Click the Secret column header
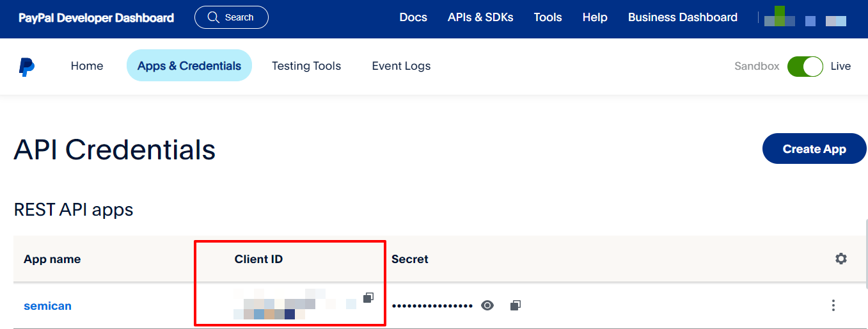Image resolution: width=868 pixels, height=329 pixels. [x=410, y=259]
